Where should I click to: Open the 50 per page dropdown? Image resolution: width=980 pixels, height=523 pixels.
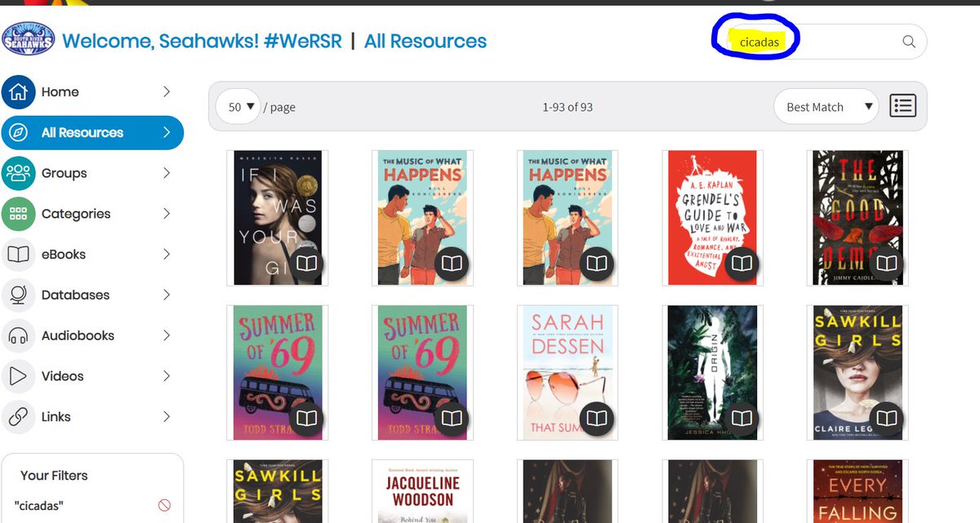pos(239,107)
